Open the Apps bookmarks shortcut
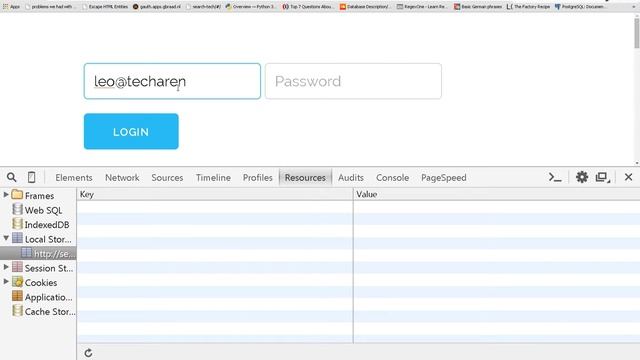The width and height of the screenshot is (640, 360). point(11,7)
